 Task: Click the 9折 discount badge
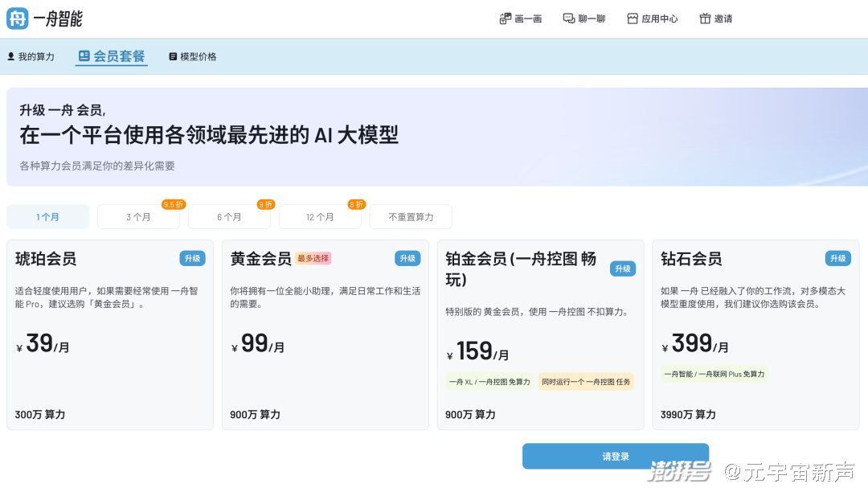(x=266, y=204)
